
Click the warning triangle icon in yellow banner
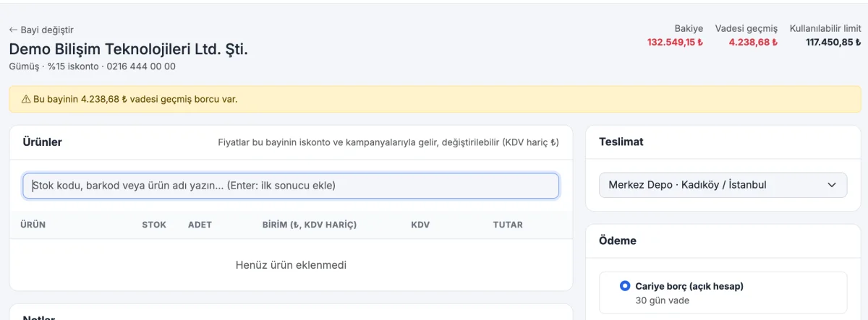(x=26, y=99)
